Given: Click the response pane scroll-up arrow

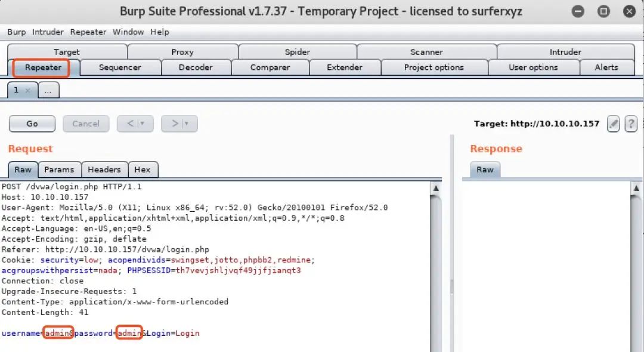Looking at the screenshot, I should pos(636,188).
